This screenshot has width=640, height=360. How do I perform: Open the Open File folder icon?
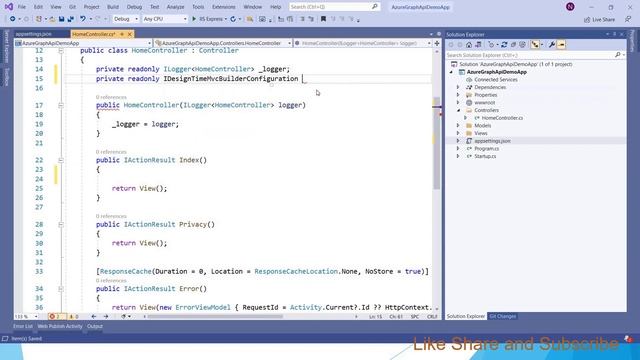pyautogui.click(x=52, y=19)
